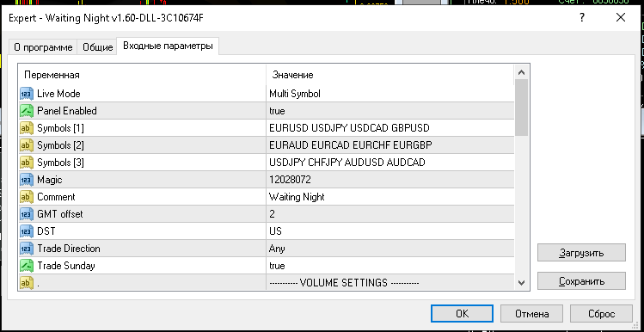Open the 'О программе' tab
This screenshot has width=644, height=332.
click(x=44, y=47)
